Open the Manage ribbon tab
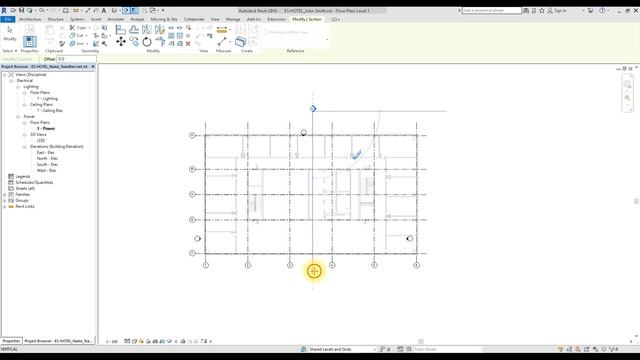 (x=233, y=19)
